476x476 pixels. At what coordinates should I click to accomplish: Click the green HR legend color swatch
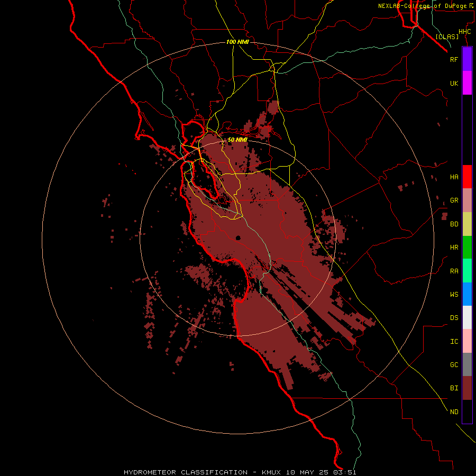[467, 248]
